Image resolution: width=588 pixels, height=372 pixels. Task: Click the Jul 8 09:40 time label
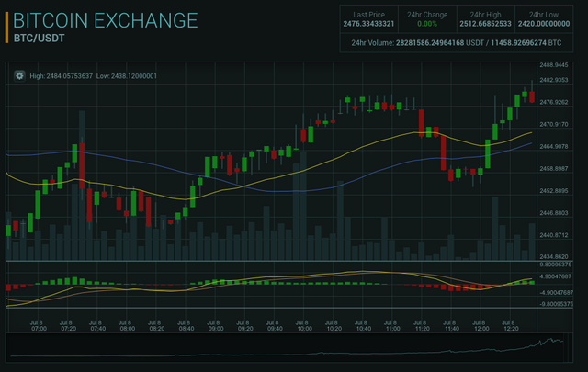point(275,325)
